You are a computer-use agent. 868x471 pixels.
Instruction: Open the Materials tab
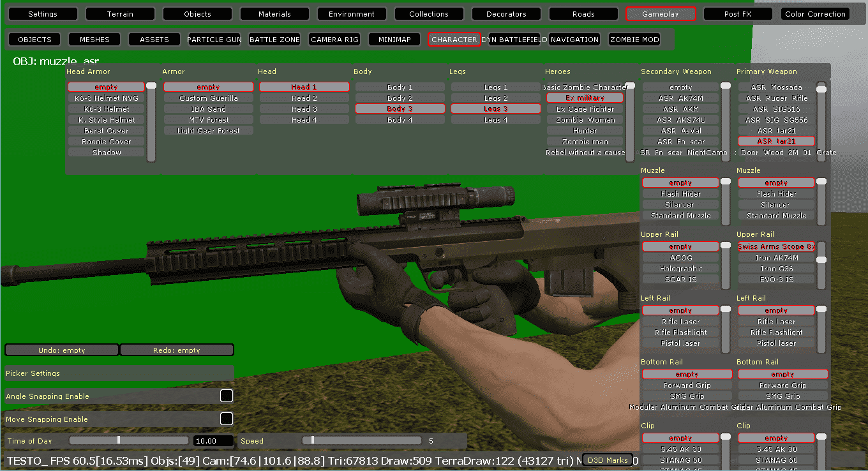click(x=274, y=14)
